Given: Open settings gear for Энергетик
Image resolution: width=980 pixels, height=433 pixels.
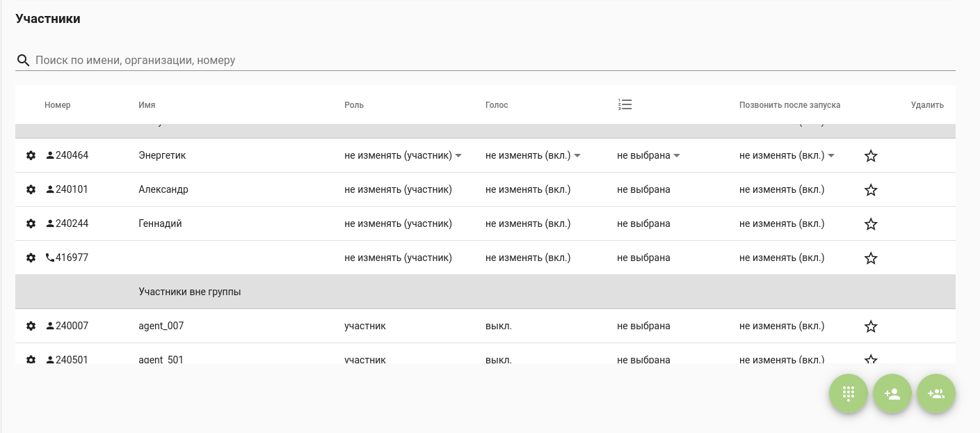Looking at the screenshot, I should tap(31, 155).
